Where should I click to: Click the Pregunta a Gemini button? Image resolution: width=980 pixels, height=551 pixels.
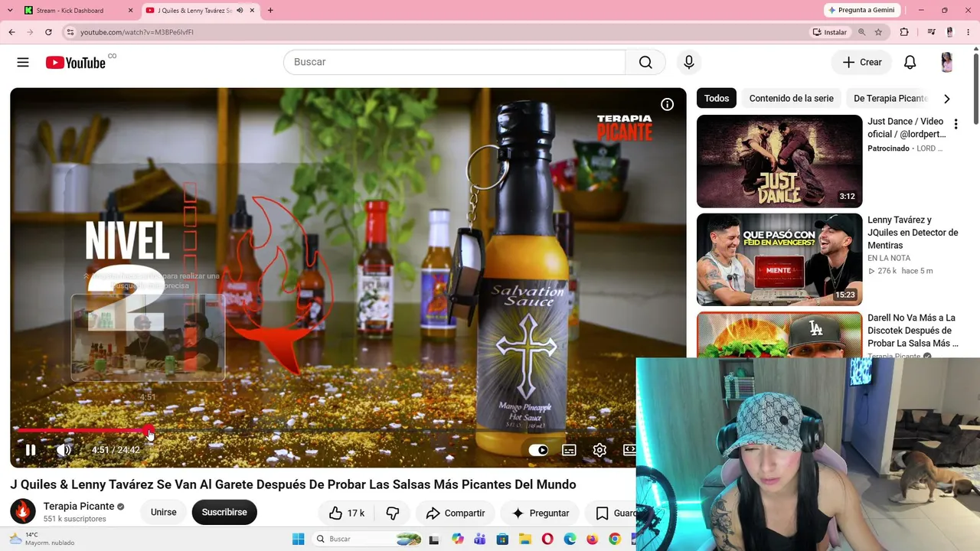tap(861, 10)
